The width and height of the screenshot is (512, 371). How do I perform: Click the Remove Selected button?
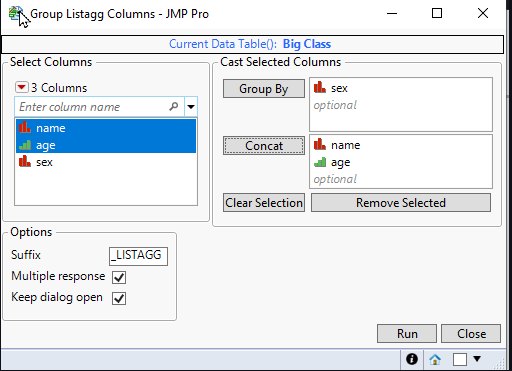(401, 203)
